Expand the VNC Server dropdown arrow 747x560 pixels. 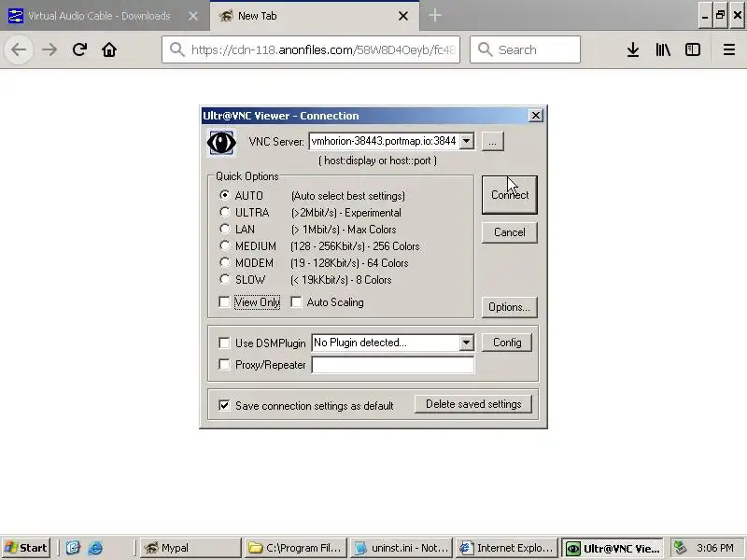466,141
